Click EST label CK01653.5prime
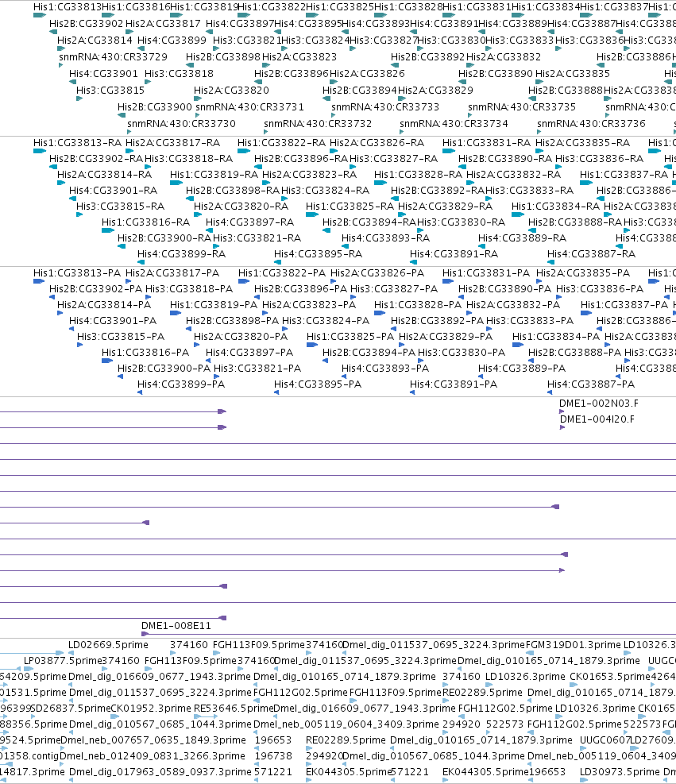Image resolution: width=676 pixels, height=784 pixels. 609,676
